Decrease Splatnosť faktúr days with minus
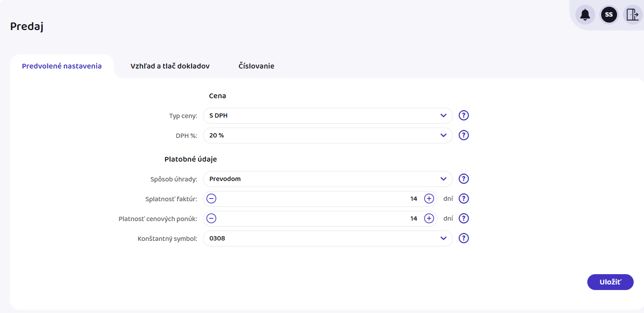644x313 pixels. click(211, 198)
